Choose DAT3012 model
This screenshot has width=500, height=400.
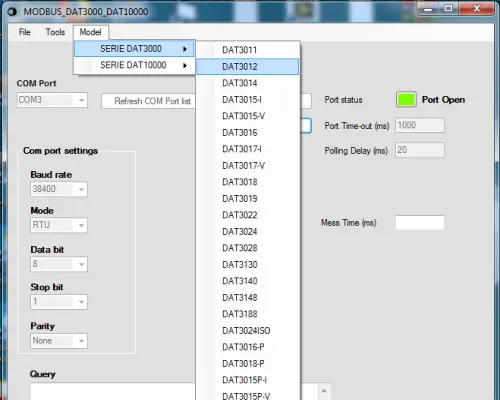(x=248, y=66)
